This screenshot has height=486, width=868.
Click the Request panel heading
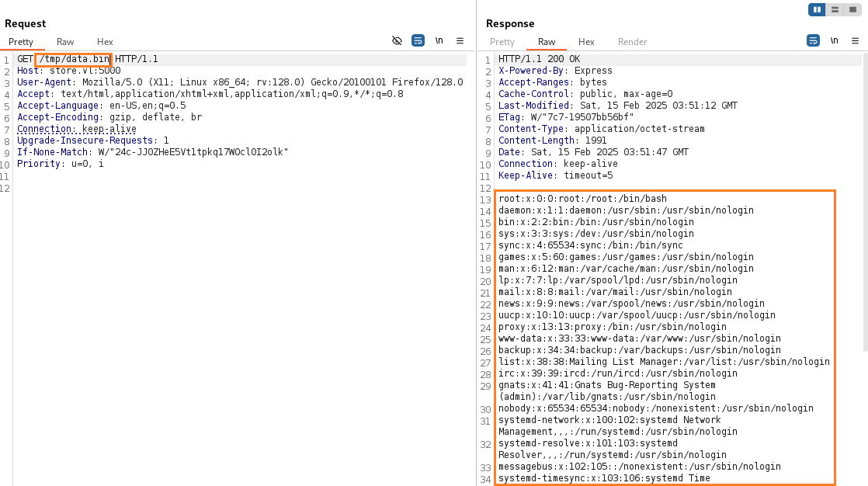[25, 23]
